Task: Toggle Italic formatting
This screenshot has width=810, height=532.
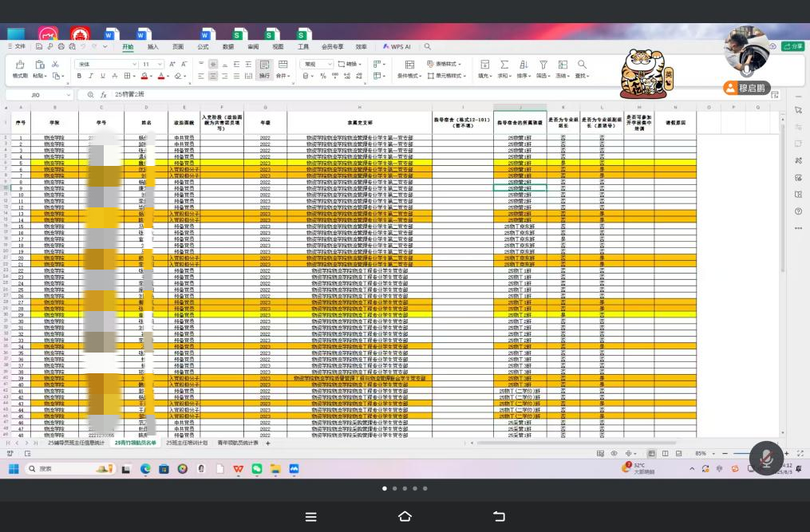Action: (91, 76)
